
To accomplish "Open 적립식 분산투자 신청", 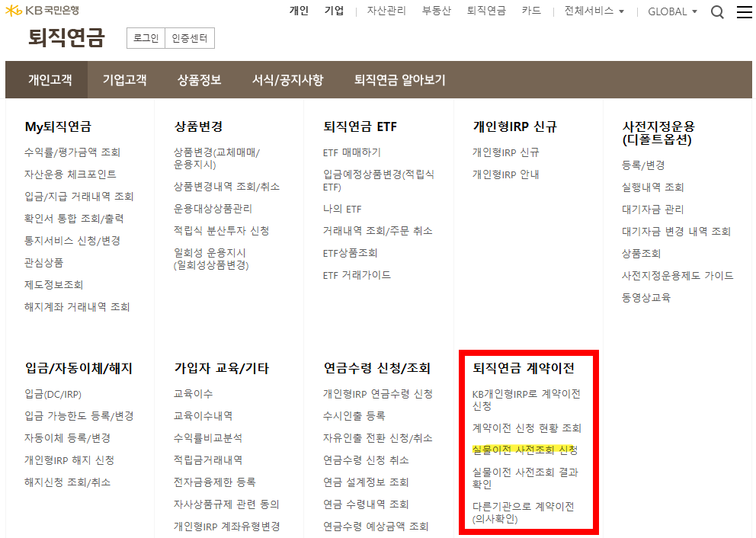I will click(x=221, y=231).
